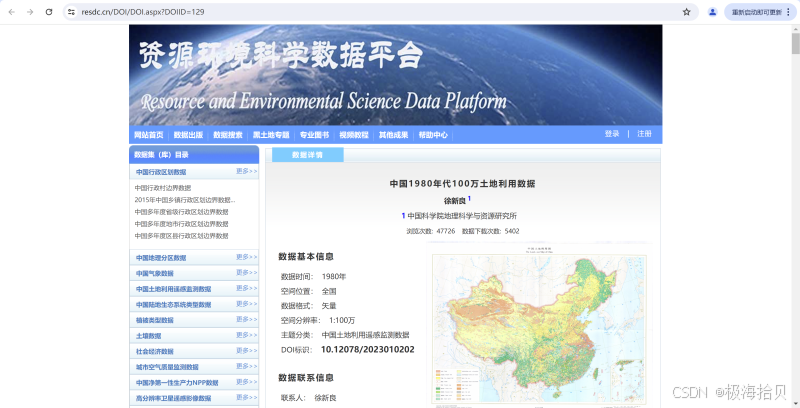Expand 更多>> for 植被类型数据
The height and width of the screenshot is (408, 800).
(x=246, y=319)
